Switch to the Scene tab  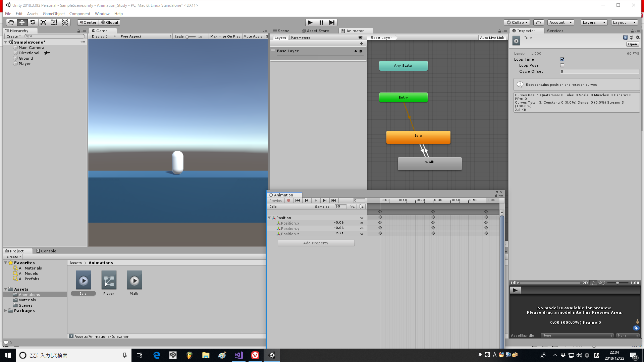tap(283, 31)
